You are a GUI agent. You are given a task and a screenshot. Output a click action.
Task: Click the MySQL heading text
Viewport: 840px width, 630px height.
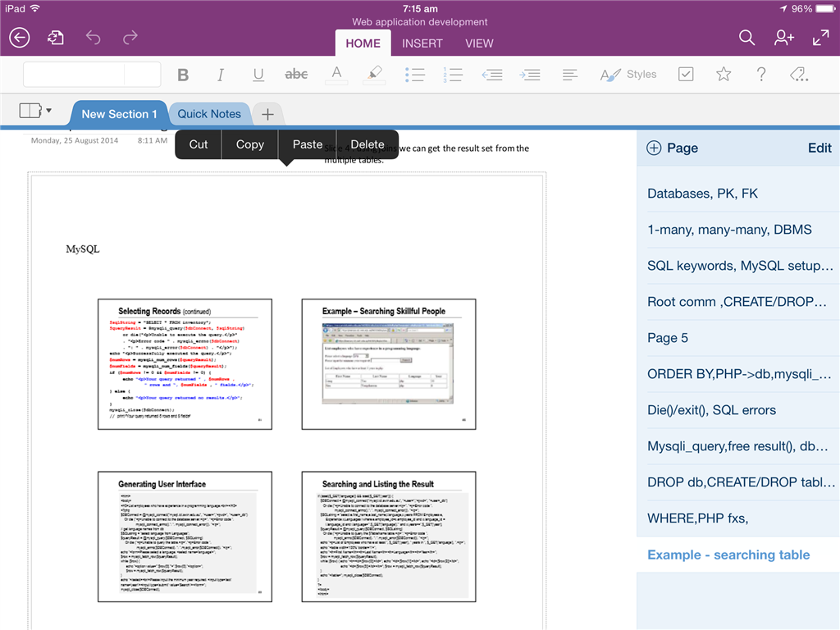click(83, 249)
